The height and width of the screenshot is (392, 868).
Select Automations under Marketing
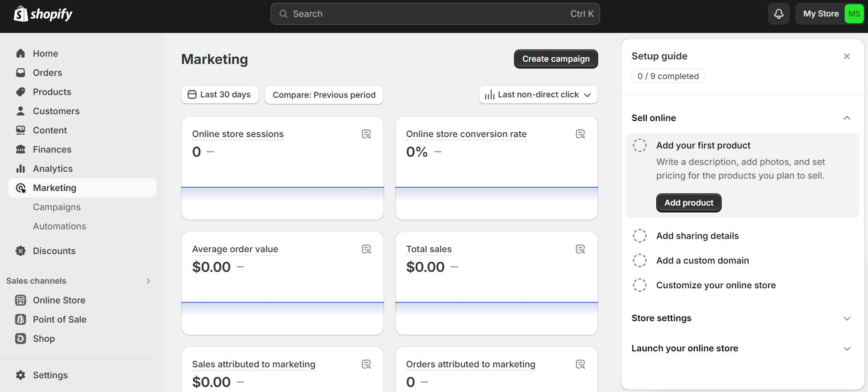click(x=59, y=226)
